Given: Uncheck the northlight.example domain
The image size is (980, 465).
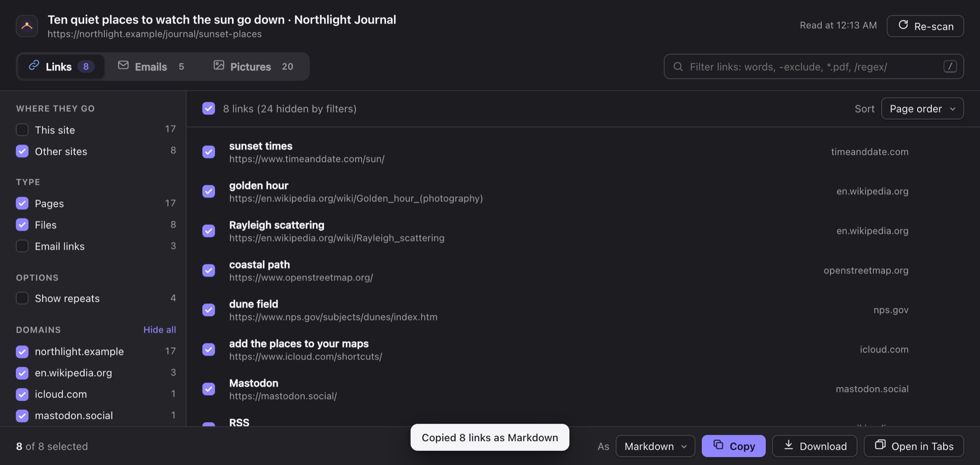Looking at the screenshot, I should pyautogui.click(x=22, y=351).
